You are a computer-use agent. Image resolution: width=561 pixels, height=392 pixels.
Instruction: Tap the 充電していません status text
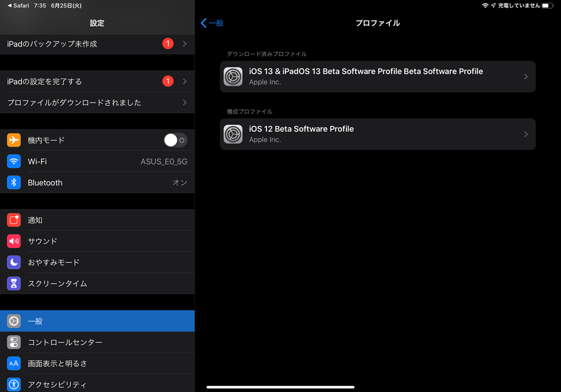click(x=519, y=5)
